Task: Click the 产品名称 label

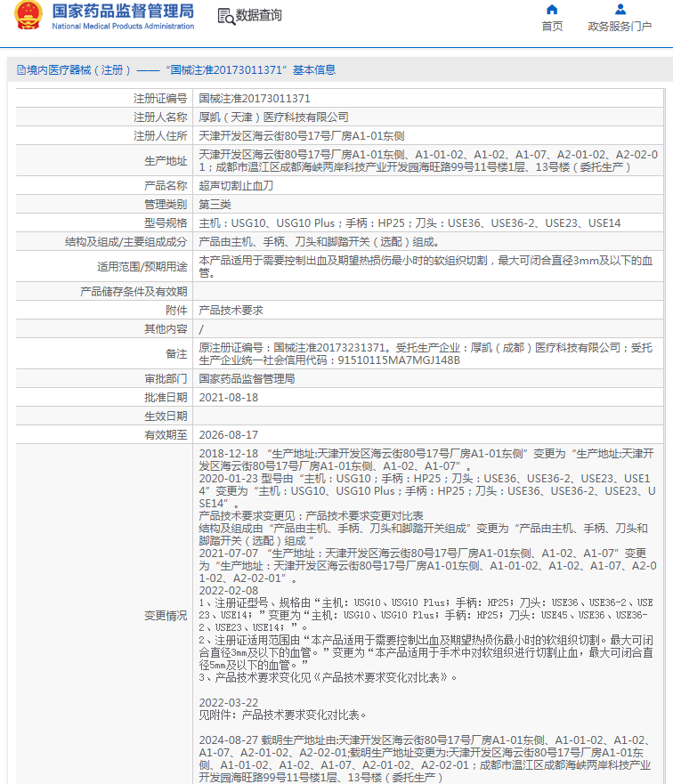Action: coord(166,186)
